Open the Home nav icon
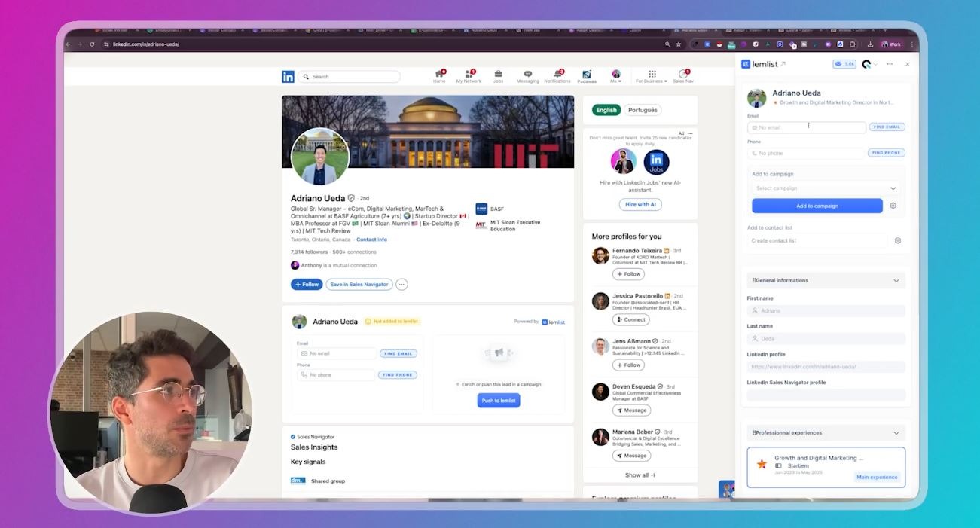Viewport: 980px width, 528px height. [439, 76]
